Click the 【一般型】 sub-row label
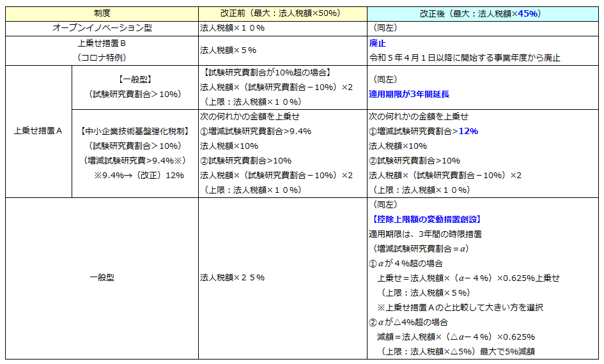The height and width of the screenshot is (364, 604). [134, 80]
